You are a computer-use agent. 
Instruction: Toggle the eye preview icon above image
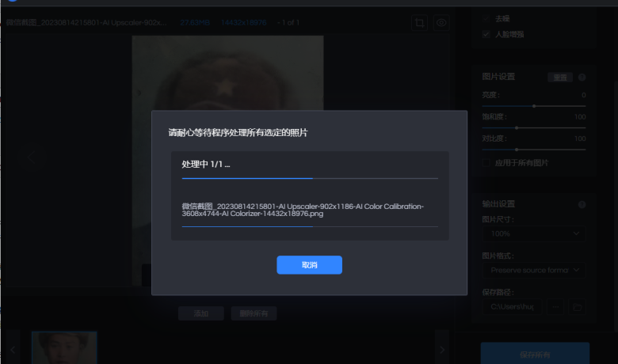tap(441, 23)
